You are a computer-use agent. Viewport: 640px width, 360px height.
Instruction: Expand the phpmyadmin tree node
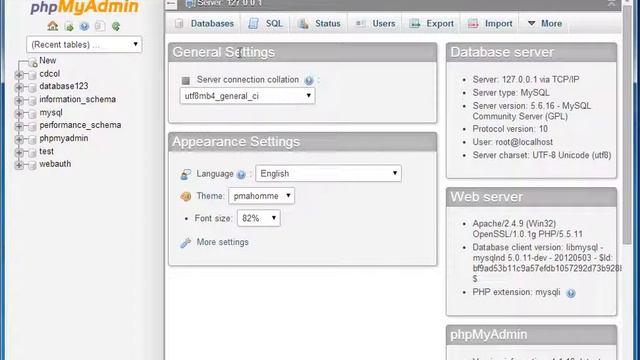tap(19, 139)
